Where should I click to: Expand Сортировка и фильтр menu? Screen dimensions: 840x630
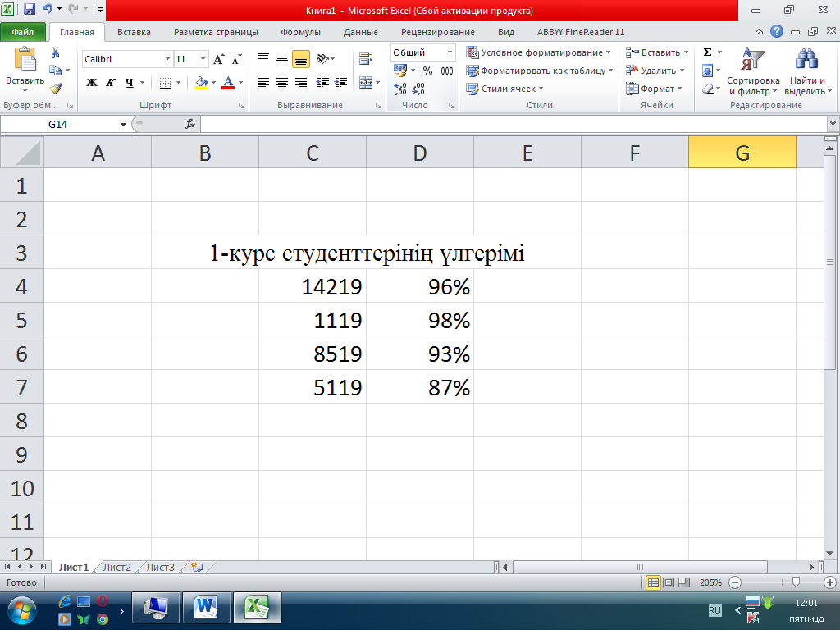(x=753, y=71)
